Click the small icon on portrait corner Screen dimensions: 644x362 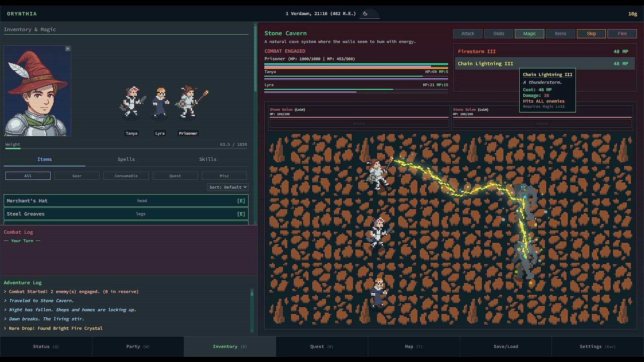[x=68, y=49]
